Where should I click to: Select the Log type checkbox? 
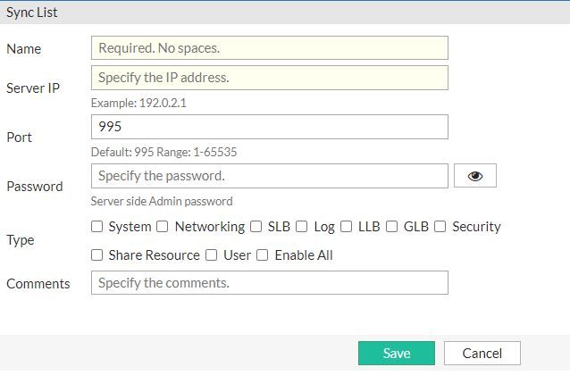click(302, 227)
